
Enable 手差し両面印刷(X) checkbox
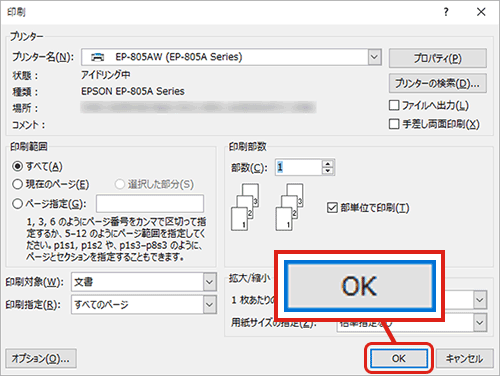tap(394, 124)
